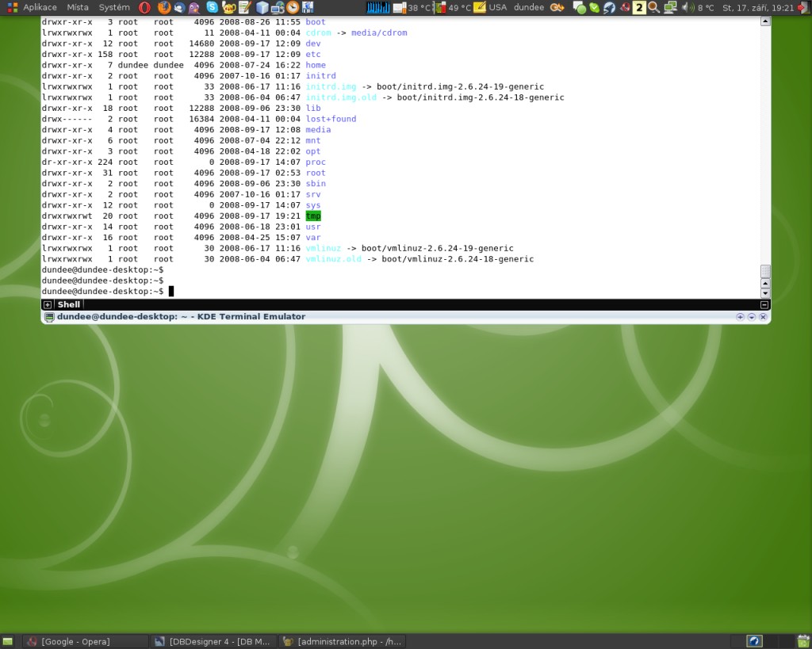
Task: Click the terminal's vertical scrollbar handle
Action: pyautogui.click(x=765, y=272)
